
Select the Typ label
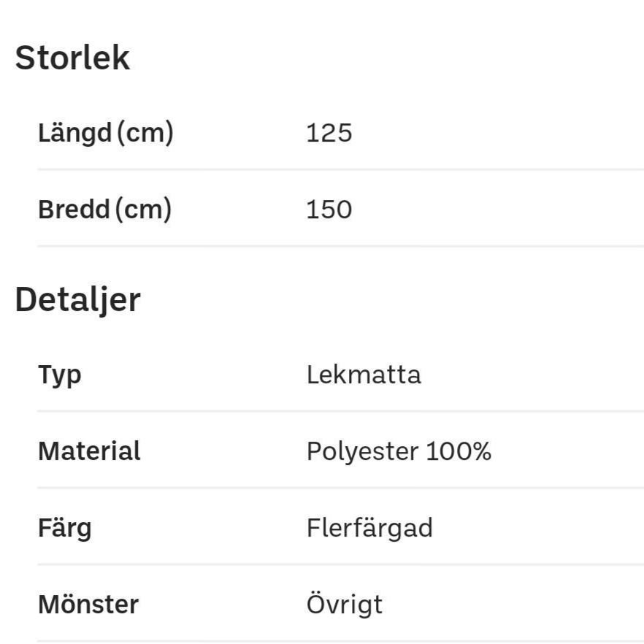[60, 375]
